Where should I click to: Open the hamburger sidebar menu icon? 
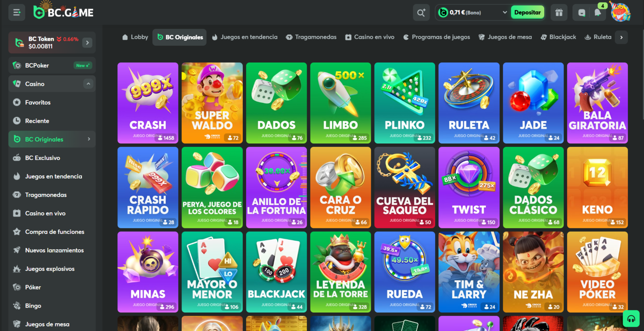pos(17,12)
